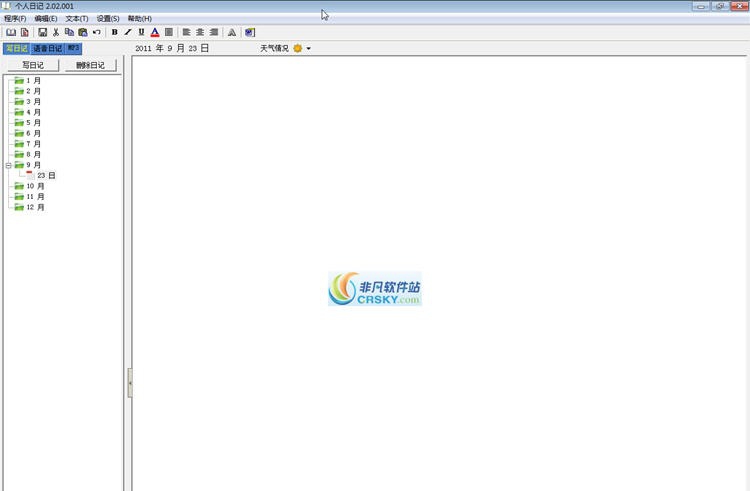750x491 pixels.
Task: Click the sunny weather icon
Action: [298, 48]
